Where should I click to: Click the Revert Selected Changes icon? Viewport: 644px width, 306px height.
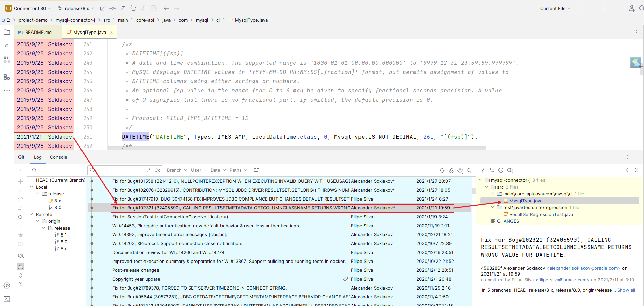492,170
